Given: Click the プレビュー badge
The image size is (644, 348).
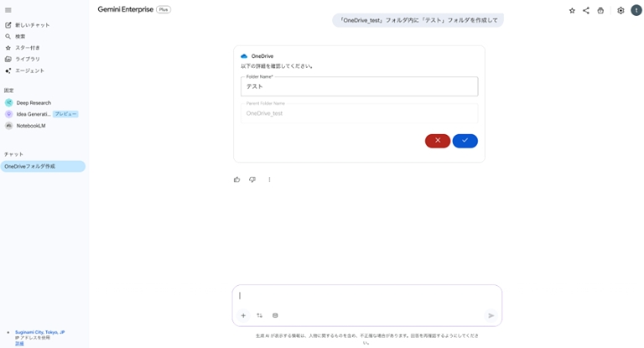Looking at the screenshot, I should click(65, 114).
